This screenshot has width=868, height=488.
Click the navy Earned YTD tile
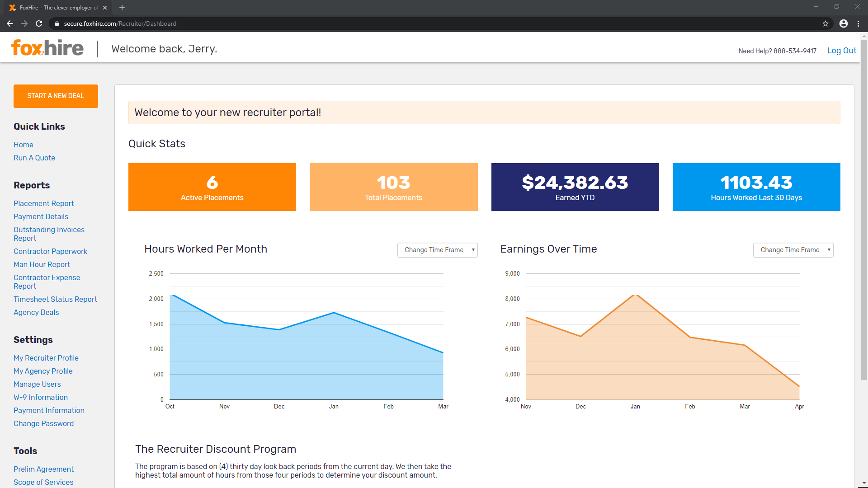pos(575,187)
